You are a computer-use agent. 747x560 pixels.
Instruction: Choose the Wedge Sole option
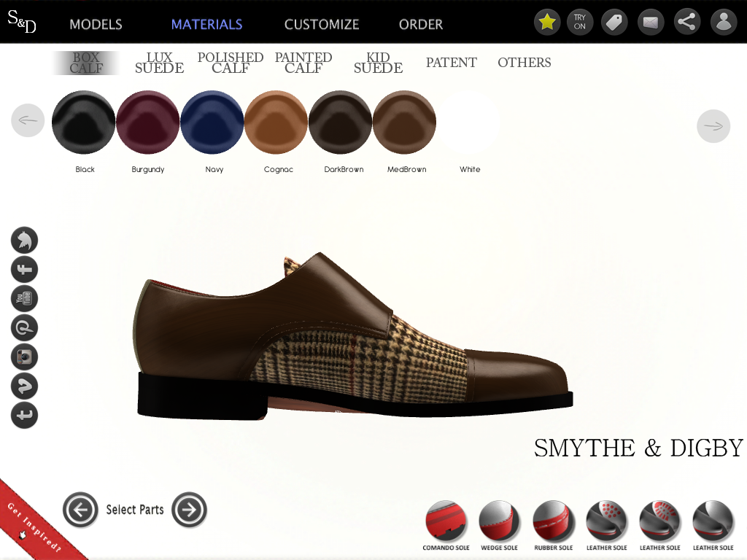499,526
